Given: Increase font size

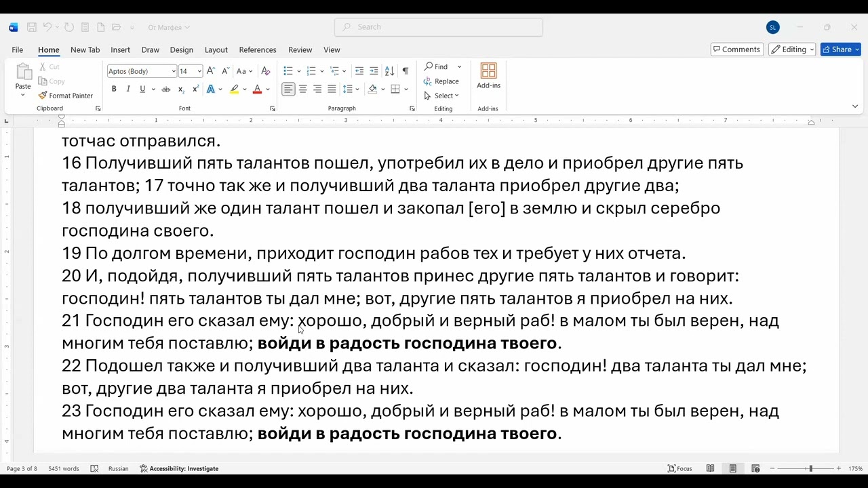Looking at the screenshot, I should 211,70.
